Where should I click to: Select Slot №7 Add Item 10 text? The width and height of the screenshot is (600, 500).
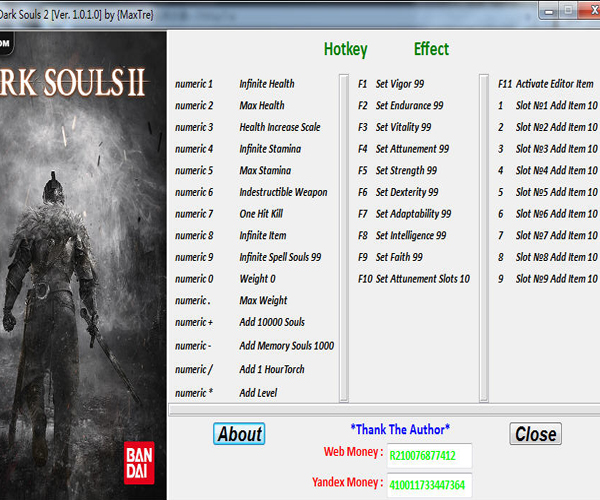click(x=557, y=235)
